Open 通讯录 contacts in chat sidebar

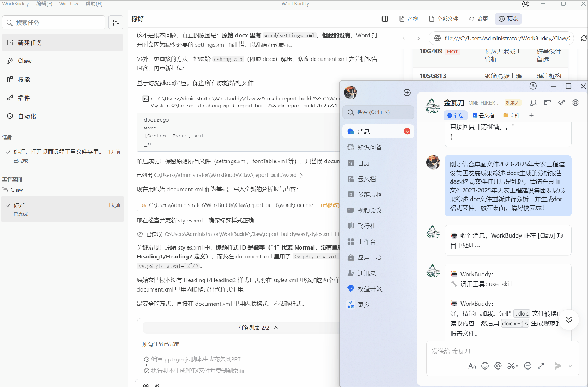point(378,274)
